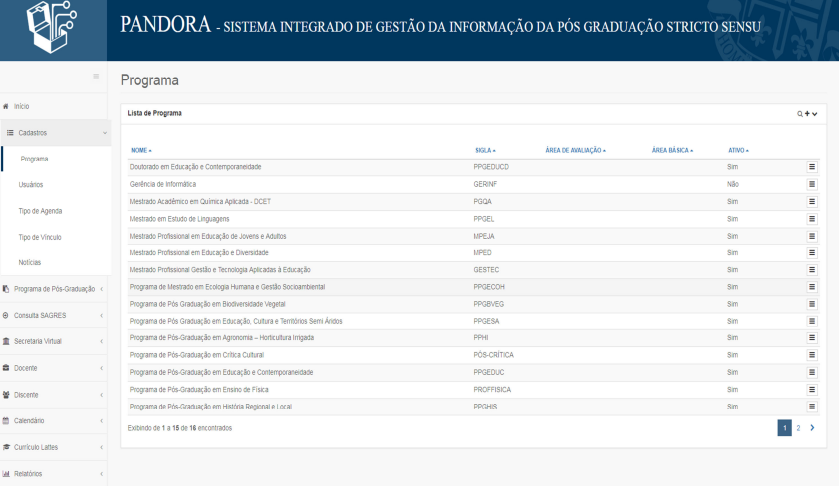Click 'Programa de Pós Graduação em Biodiversidade Vegetal'
The width and height of the screenshot is (839, 486).
207,304
